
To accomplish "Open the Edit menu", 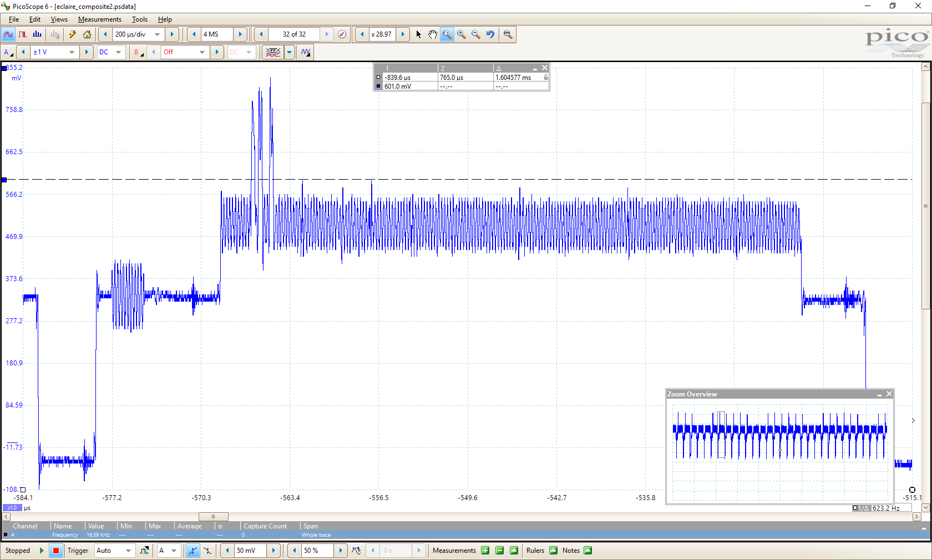I will coord(35,19).
